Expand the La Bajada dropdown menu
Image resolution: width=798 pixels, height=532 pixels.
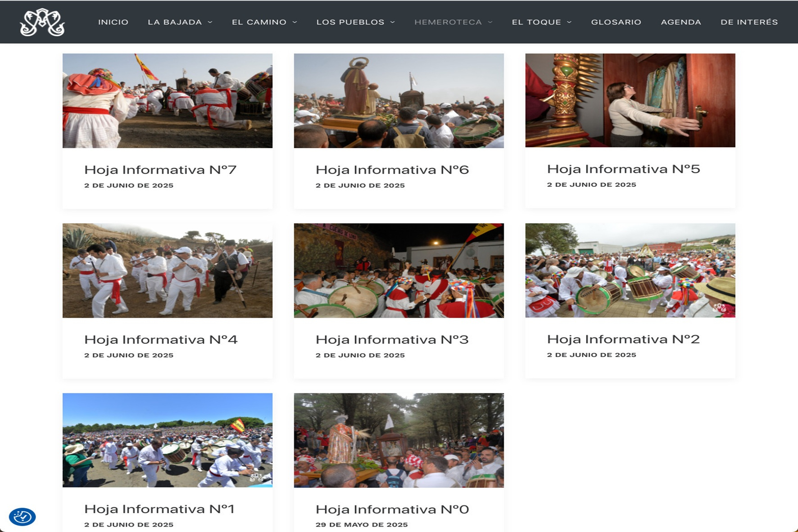coord(180,22)
